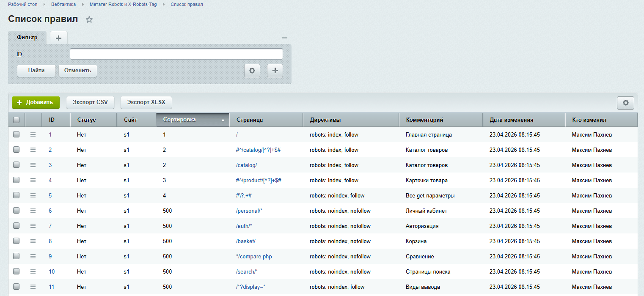
Task: Open the */compare.php page link
Action: click(254, 256)
